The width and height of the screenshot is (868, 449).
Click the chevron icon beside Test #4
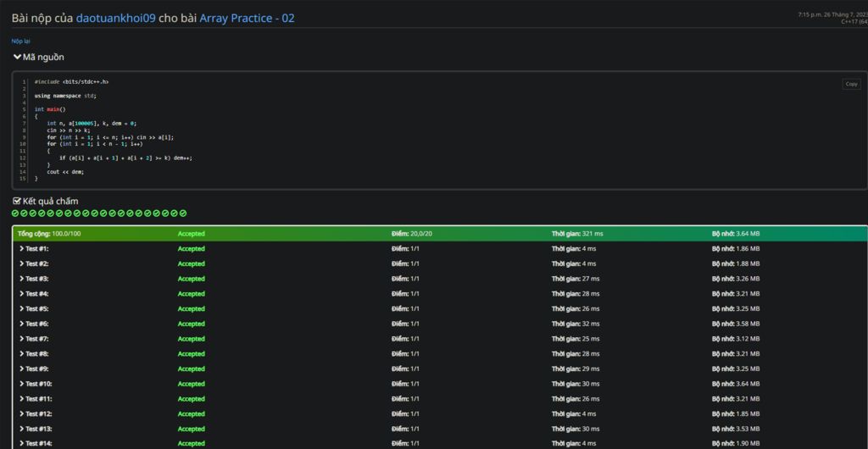21,294
